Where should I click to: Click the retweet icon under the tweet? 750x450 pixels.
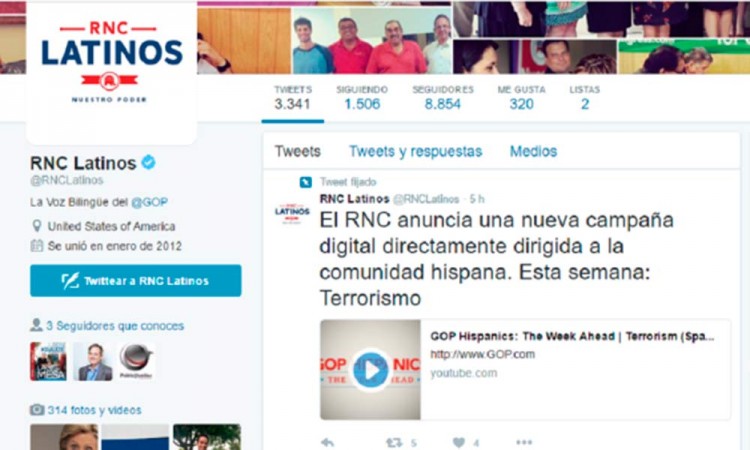[394, 443]
